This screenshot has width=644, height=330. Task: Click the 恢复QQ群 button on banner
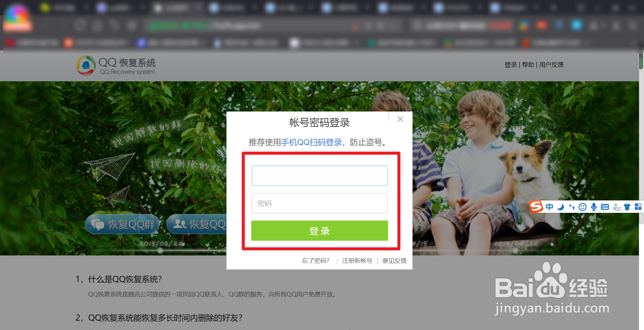pyautogui.click(x=122, y=224)
